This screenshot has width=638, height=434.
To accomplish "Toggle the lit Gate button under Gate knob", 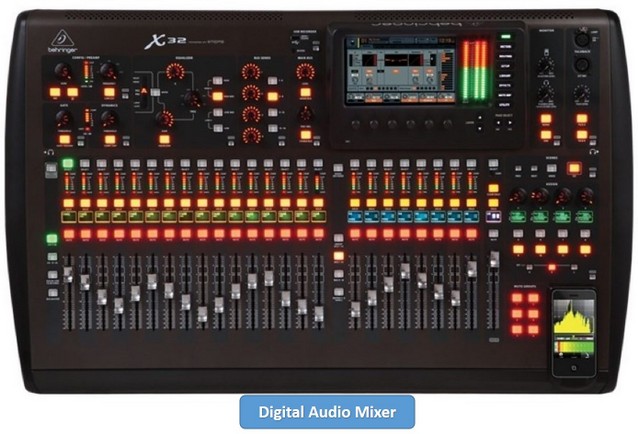I will click(64, 140).
